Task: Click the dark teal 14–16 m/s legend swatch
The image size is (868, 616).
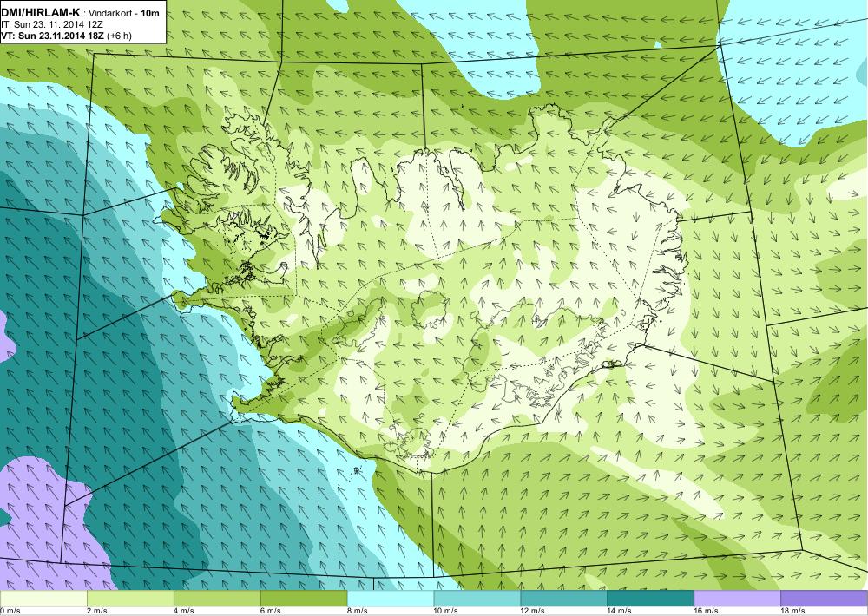Action: pos(650,599)
